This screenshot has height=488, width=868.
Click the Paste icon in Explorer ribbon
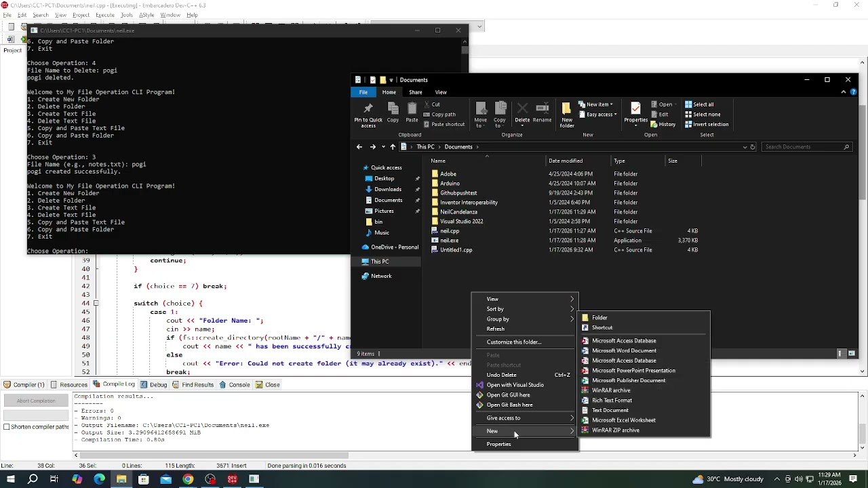pos(412,113)
